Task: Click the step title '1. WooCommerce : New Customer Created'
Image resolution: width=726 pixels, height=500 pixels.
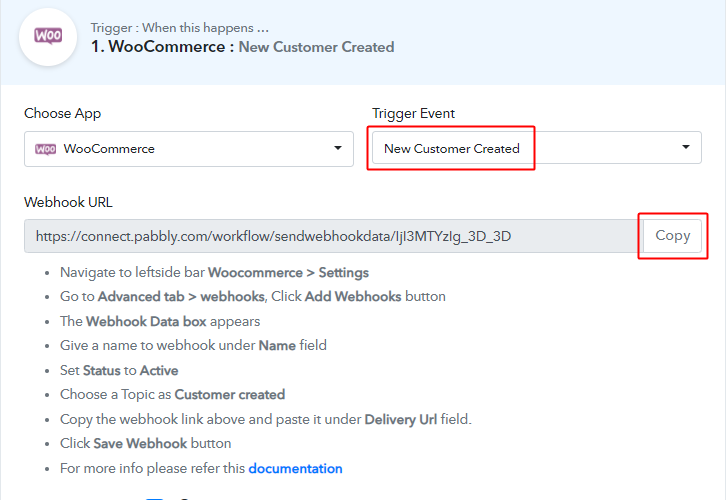Action: (243, 47)
